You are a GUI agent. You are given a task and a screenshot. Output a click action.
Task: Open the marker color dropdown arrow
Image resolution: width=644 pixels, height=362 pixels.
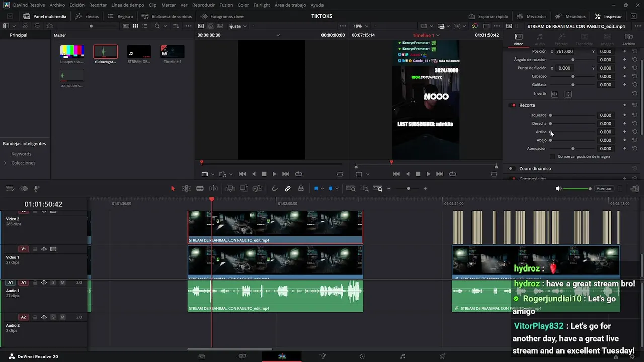click(337, 189)
